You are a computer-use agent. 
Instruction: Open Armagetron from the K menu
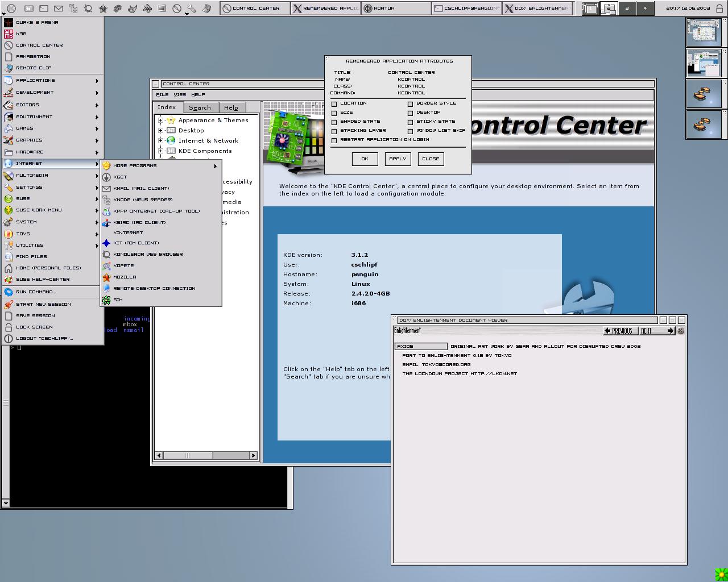point(52,56)
